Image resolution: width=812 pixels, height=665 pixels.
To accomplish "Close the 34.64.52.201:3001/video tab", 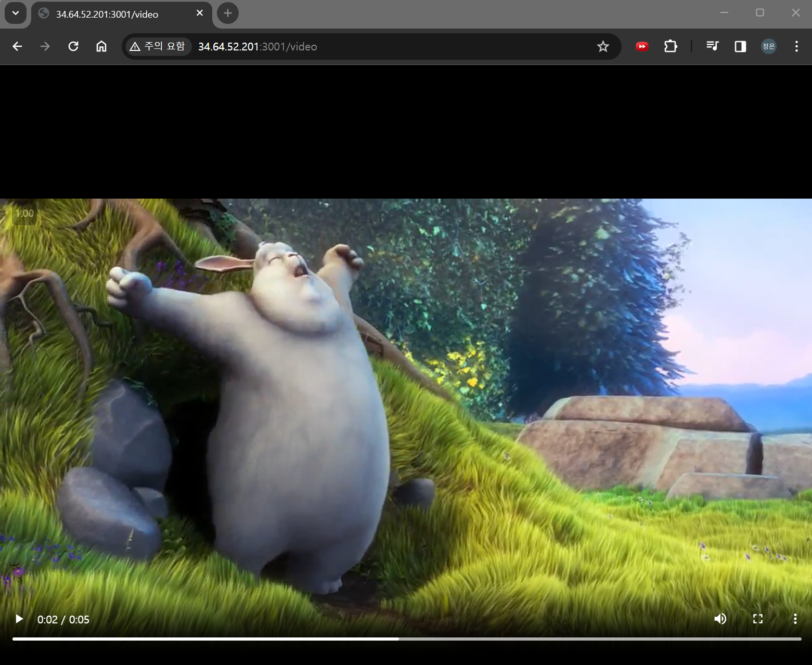I will coord(200,13).
